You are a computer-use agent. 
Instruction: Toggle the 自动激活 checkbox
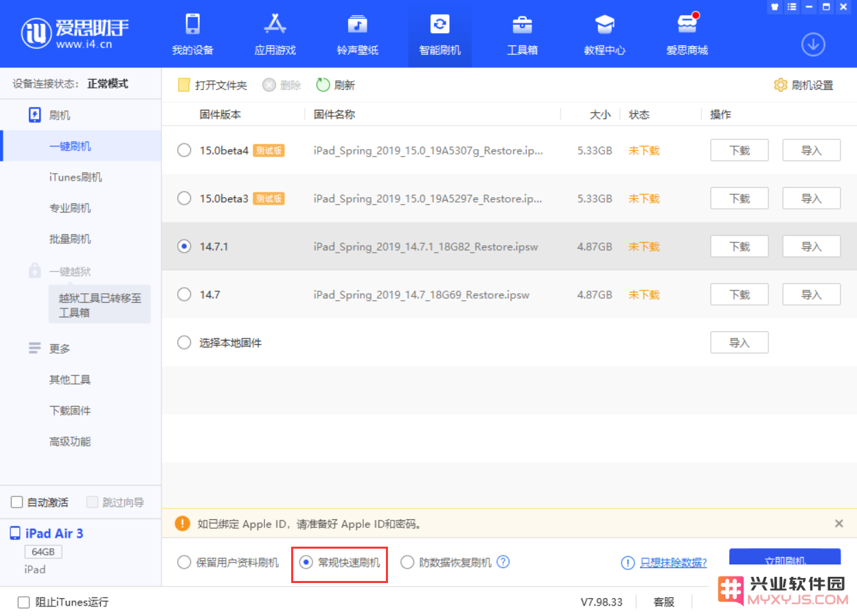[17, 503]
